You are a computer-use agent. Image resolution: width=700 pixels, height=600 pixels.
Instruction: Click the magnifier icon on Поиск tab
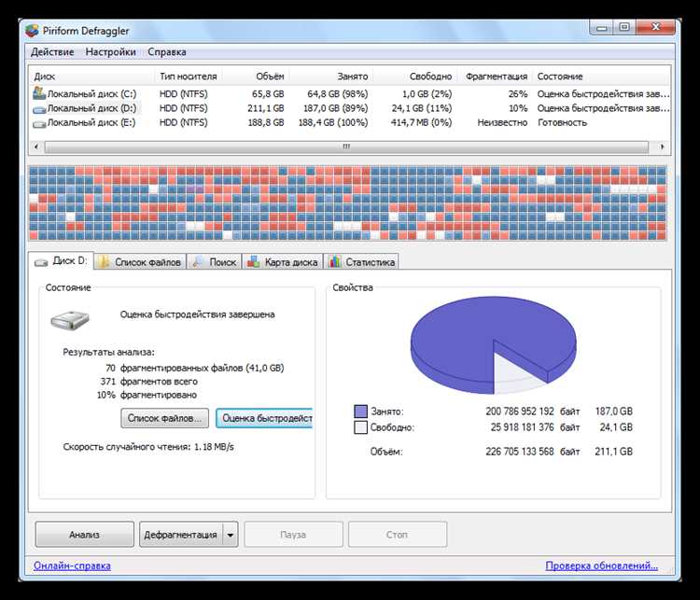point(198,261)
